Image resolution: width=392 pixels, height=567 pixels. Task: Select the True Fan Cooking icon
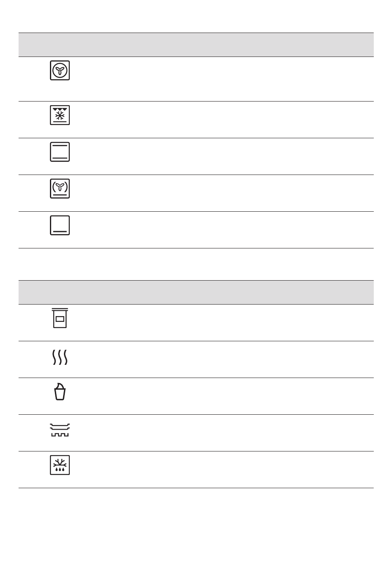click(x=60, y=70)
